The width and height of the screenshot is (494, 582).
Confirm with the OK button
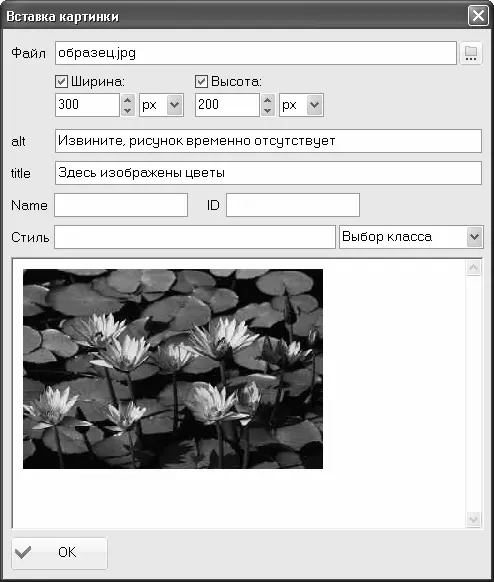point(59,553)
